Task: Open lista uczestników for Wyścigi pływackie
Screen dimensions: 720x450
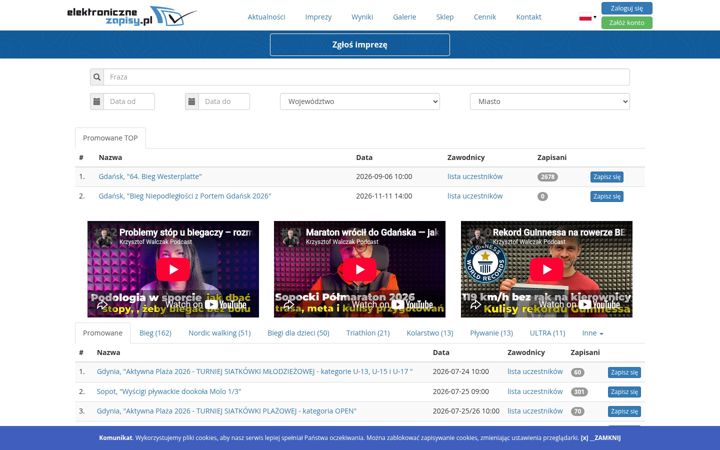Action: pos(535,392)
